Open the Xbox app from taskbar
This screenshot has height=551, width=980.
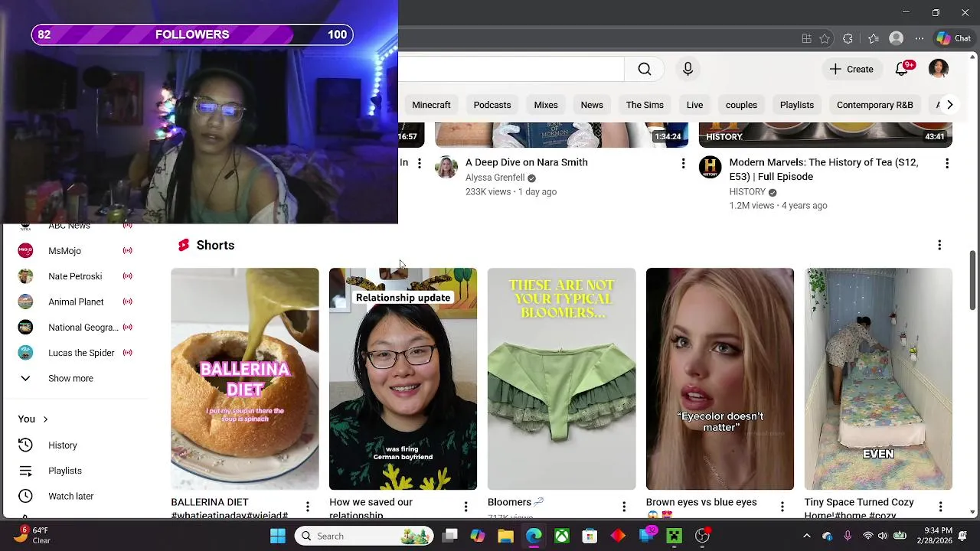[562, 536]
